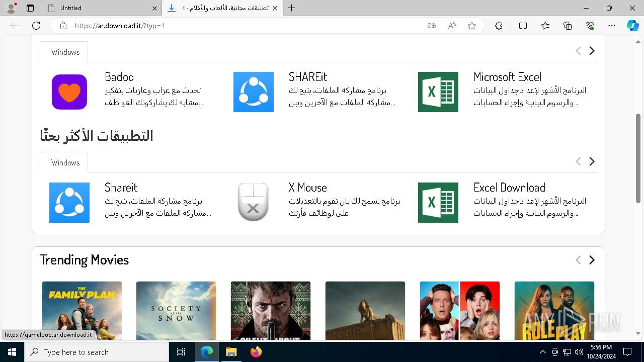The width and height of the screenshot is (644, 362).
Task: Open the poster with shocked faces
Action: pos(460,311)
